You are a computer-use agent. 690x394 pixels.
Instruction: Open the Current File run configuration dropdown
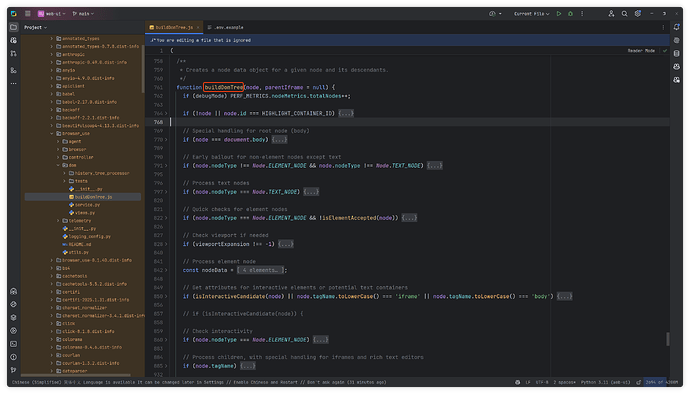tap(532, 14)
